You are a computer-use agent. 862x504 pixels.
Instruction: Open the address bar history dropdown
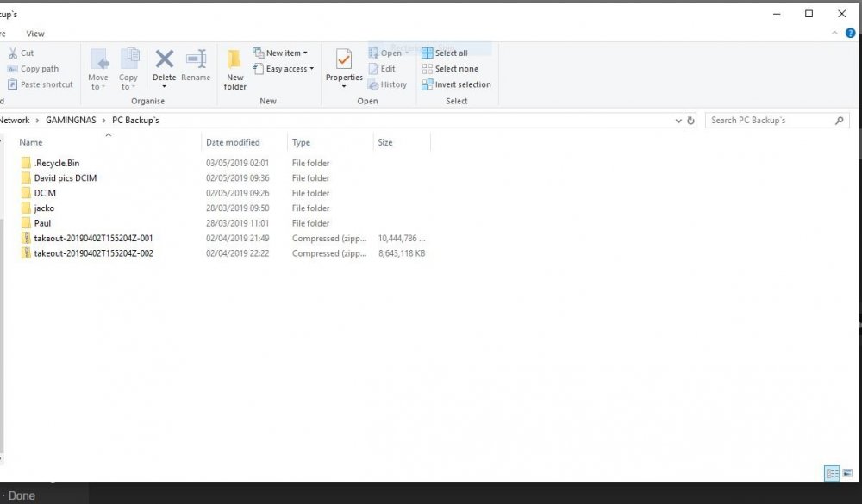678,121
